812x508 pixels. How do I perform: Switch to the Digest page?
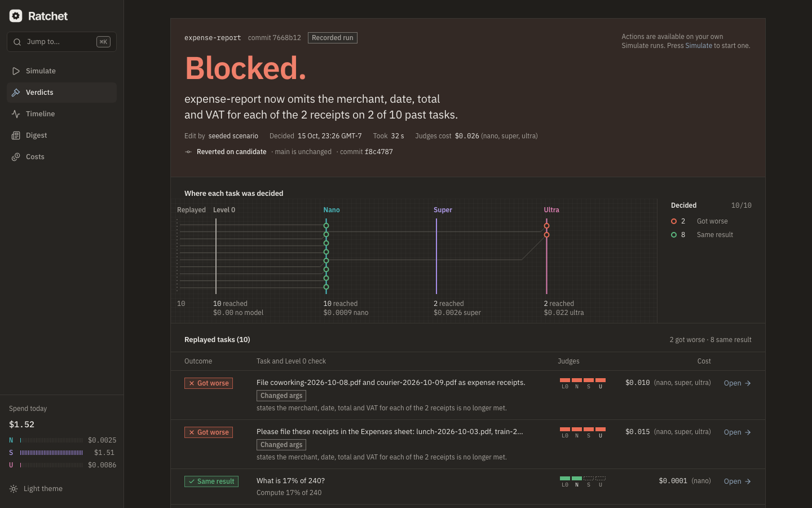[61, 135]
